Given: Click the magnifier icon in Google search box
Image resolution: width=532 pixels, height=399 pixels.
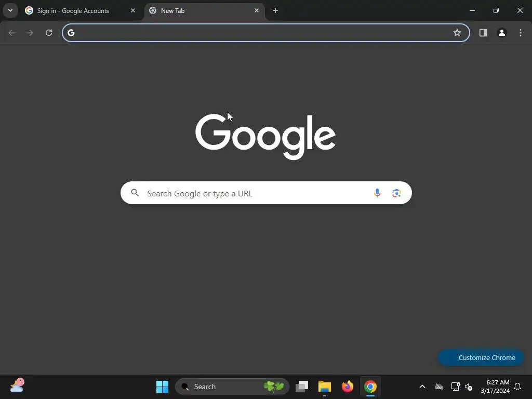Looking at the screenshot, I should (135, 193).
